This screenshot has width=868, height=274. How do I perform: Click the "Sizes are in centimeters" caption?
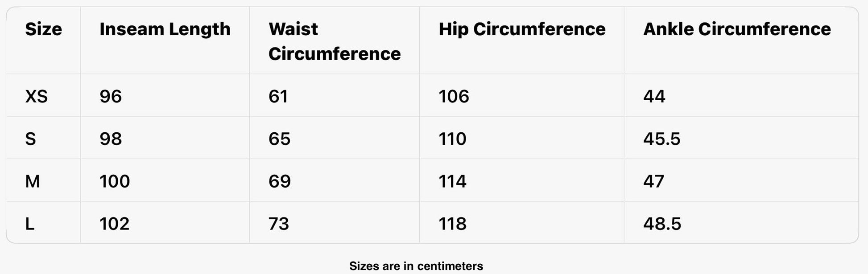click(x=416, y=266)
